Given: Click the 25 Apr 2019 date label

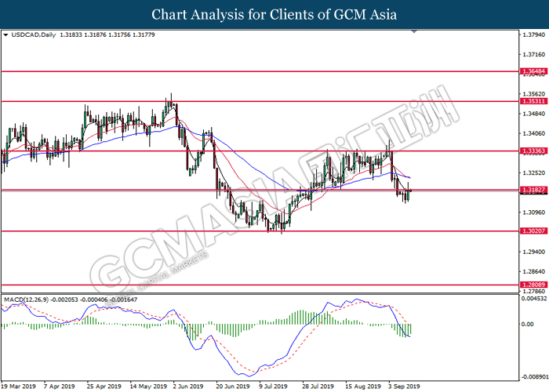Looking at the screenshot, I should click(104, 387).
